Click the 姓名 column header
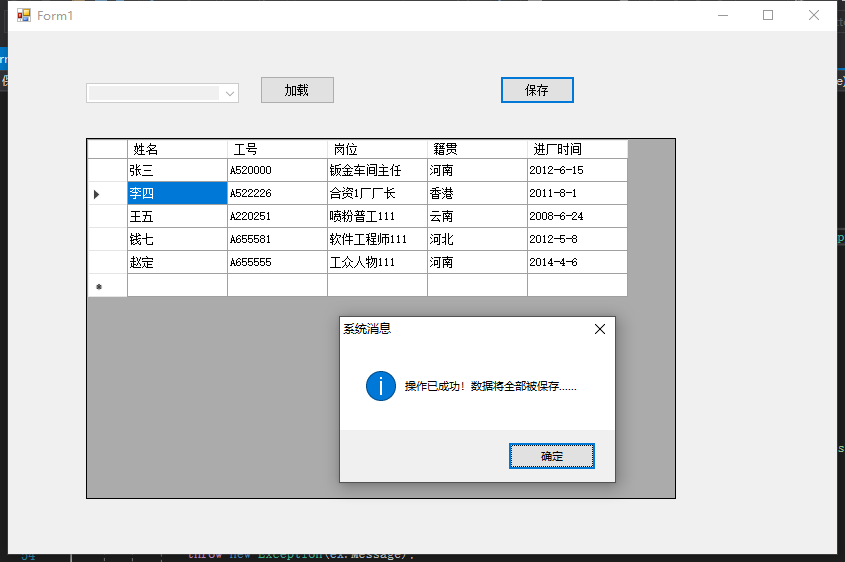Screen dimensions: 845x562 pyautogui.click(x=177, y=149)
